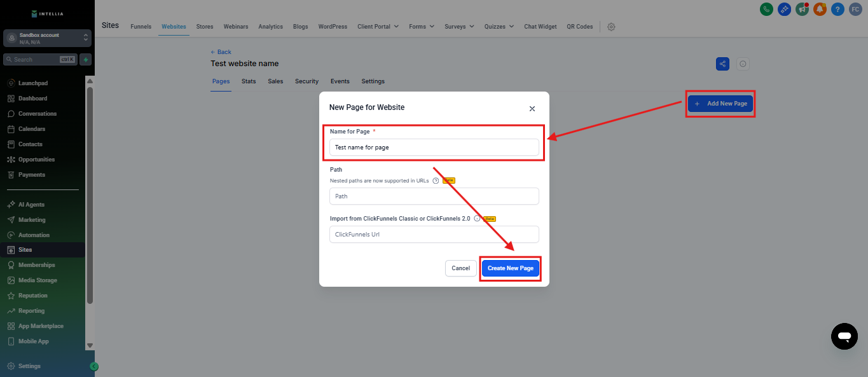Open the Security tab of website
The width and height of the screenshot is (868, 377).
pos(307,81)
